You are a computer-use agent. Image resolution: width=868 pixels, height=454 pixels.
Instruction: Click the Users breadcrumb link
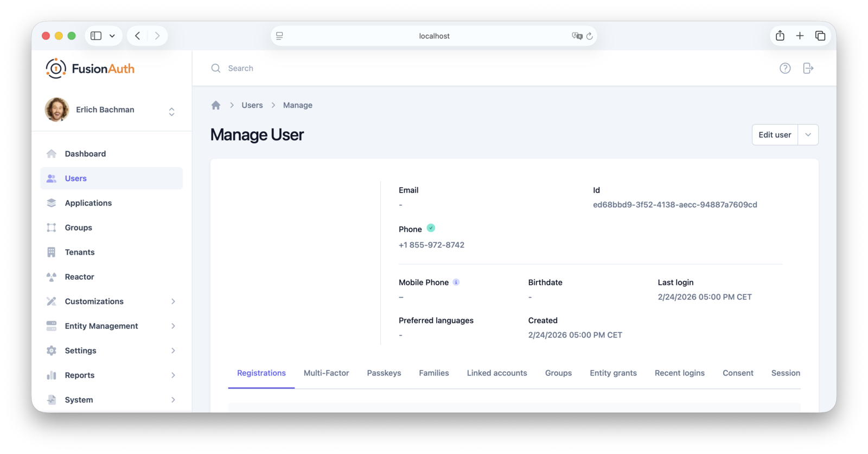pyautogui.click(x=252, y=105)
